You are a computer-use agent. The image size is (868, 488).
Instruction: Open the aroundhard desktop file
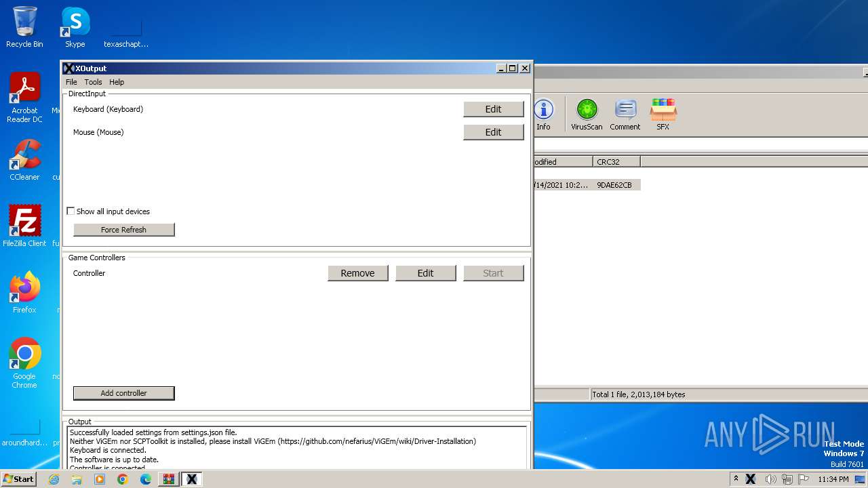[x=24, y=434]
